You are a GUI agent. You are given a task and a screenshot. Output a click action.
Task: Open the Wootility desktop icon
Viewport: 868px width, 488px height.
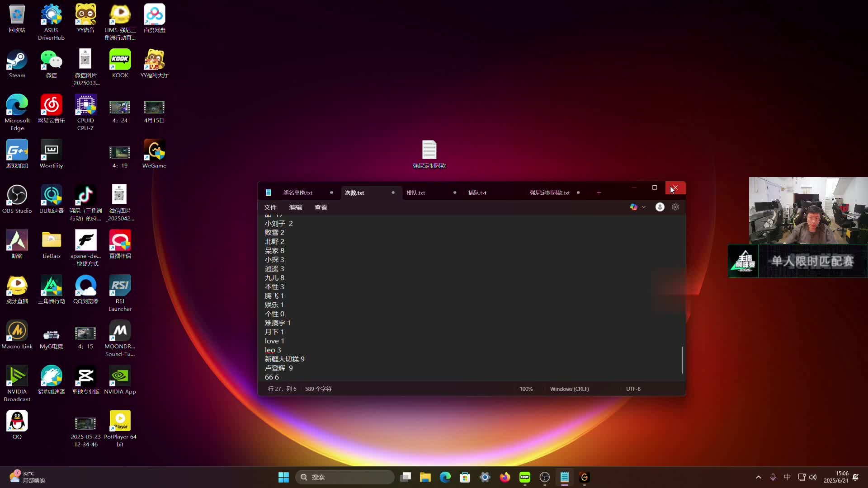[x=51, y=154]
